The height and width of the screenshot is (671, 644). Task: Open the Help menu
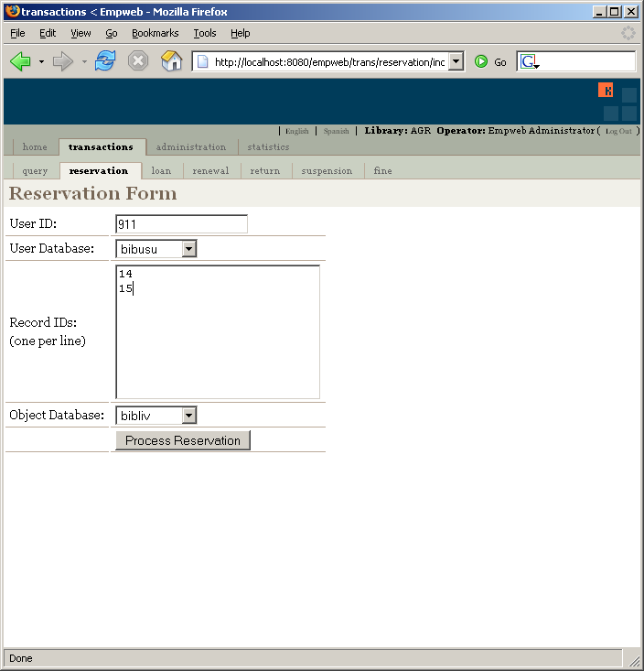coord(241,33)
